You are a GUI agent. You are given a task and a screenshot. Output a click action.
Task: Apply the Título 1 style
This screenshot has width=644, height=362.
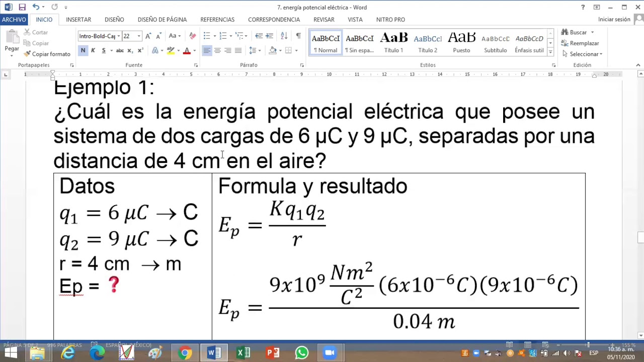click(393, 43)
